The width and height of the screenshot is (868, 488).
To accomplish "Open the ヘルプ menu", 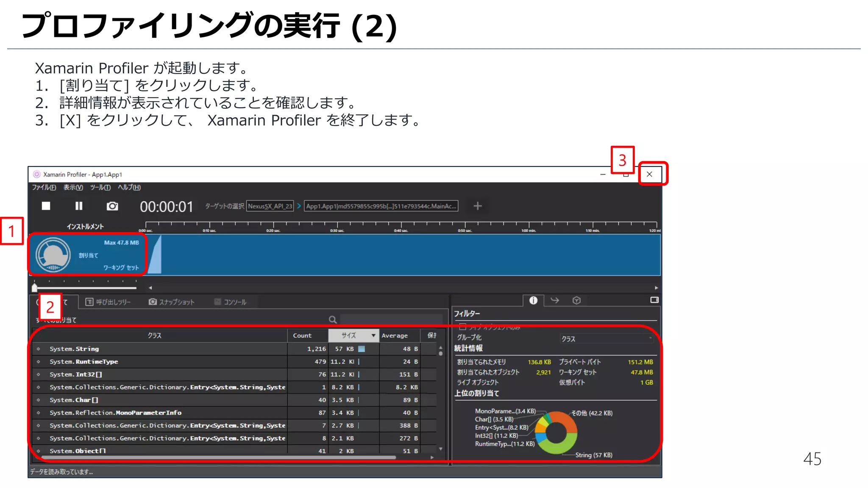I will (x=129, y=187).
